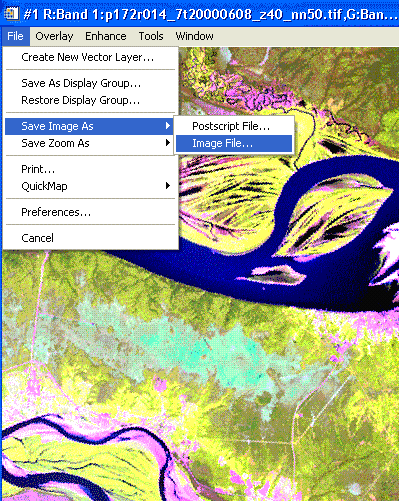Click the ENVI window icon in title bar
This screenshot has height=501, width=399.
(x=11, y=14)
